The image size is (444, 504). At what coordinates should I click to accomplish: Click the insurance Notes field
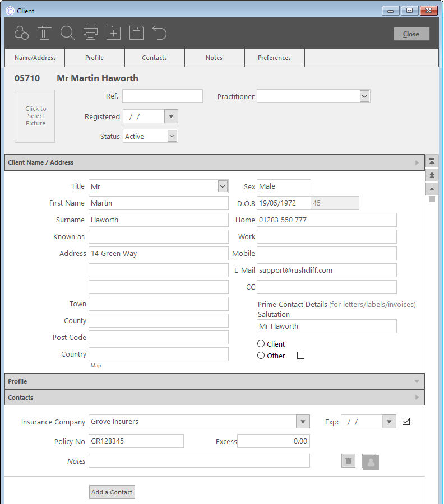[x=199, y=461]
